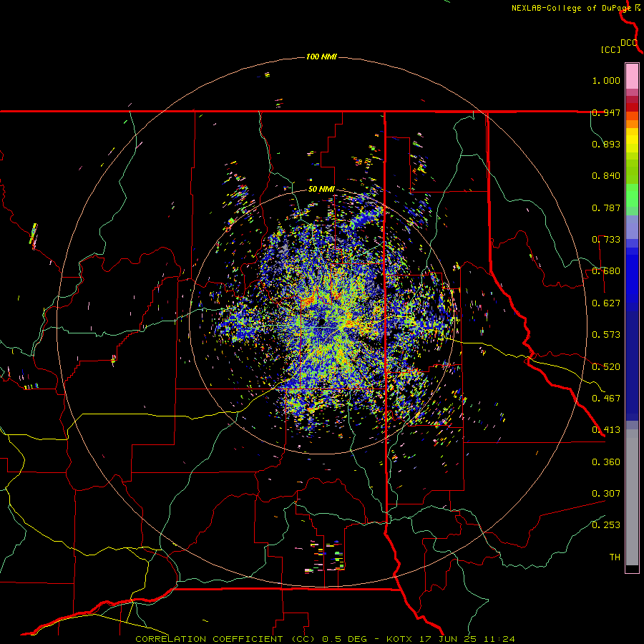The height and width of the screenshot is (644, 644).
Task: Click the TH threshold label on the scale
Action: 615,557
